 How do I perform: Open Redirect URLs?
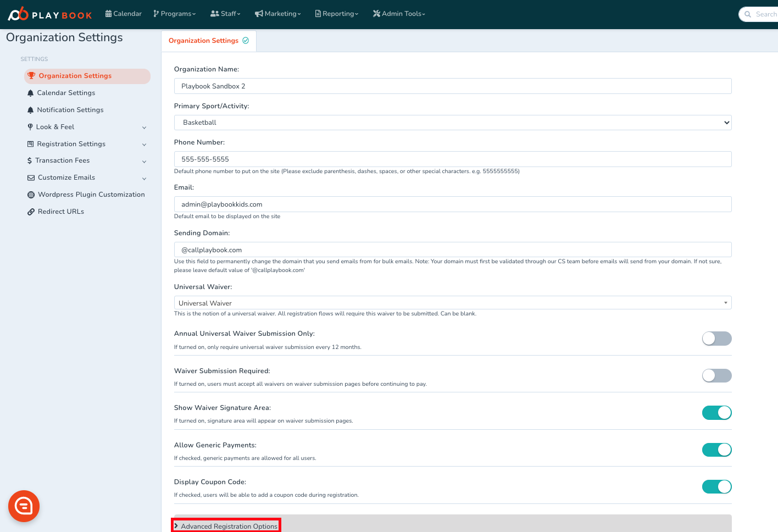pyautogui.click(x=61, y=212)
